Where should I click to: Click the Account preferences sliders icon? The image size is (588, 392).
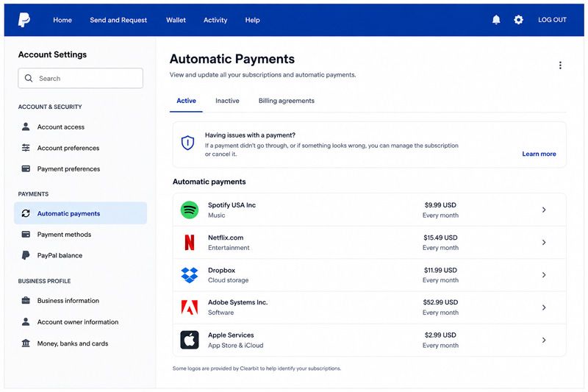point(26,148)
